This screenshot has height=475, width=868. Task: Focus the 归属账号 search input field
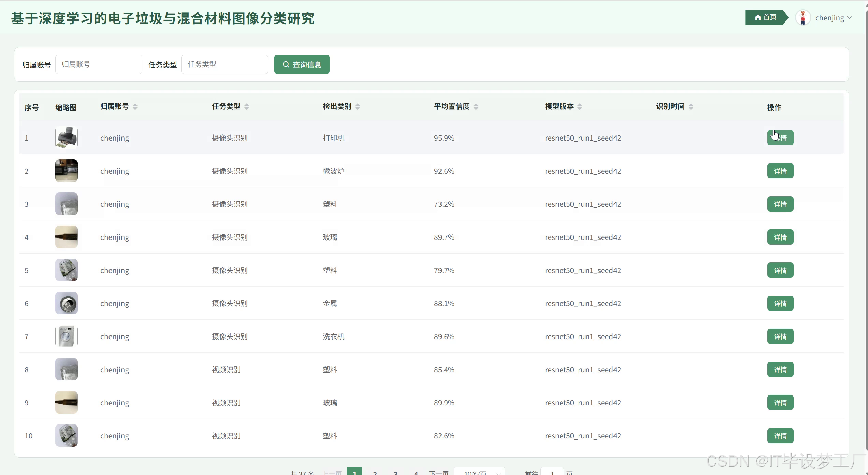(99, 64)
